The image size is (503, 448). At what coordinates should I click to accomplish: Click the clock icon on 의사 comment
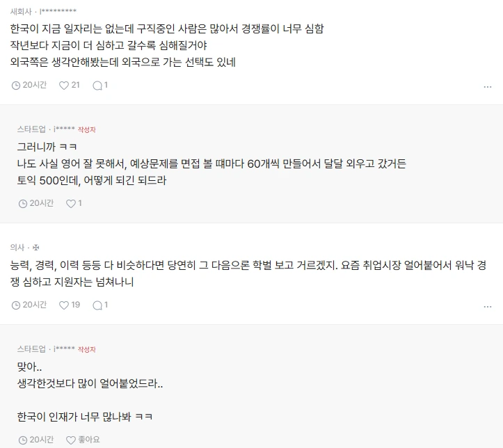click(x=16, y=305)
